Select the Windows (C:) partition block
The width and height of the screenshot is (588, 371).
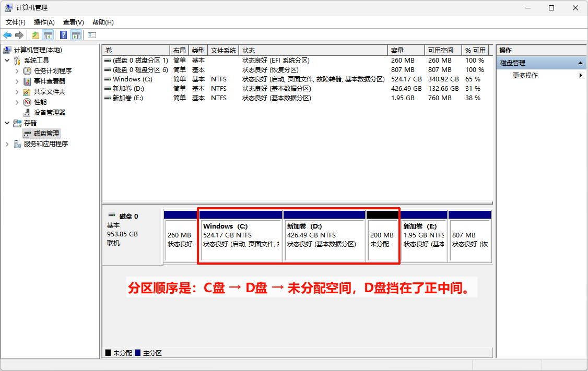coord(241,236)
